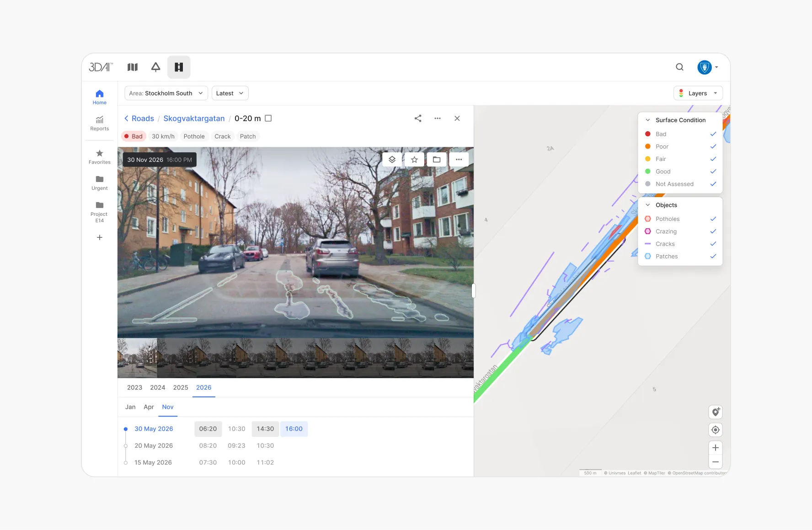Open the Project E14 folder

click(x=100, y=212)
